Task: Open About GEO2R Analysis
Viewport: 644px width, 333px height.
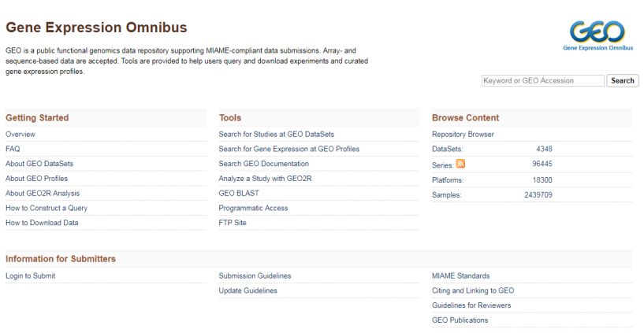Action: [43, 193]
